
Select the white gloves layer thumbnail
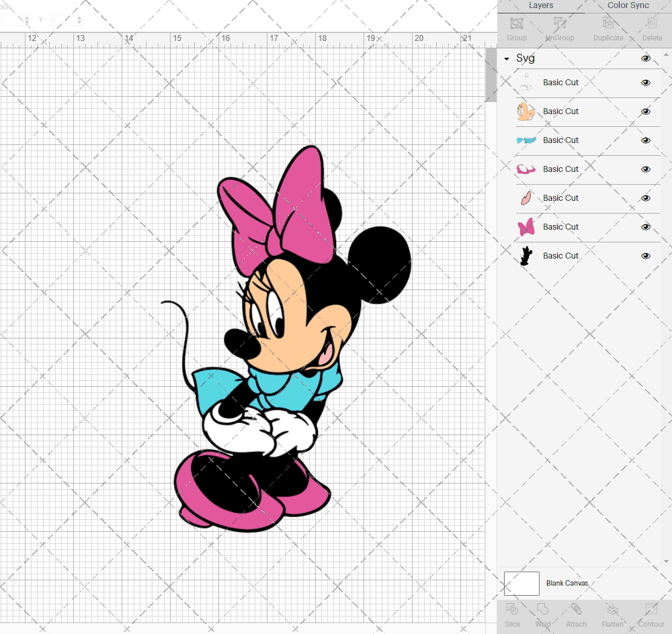click(x=526, y=83)
